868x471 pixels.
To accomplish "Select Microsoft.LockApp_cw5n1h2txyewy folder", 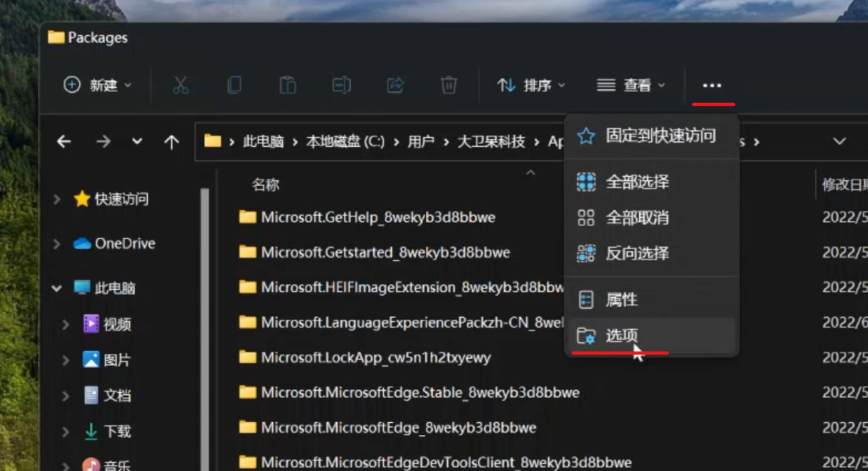I will (x=365, y=358).
